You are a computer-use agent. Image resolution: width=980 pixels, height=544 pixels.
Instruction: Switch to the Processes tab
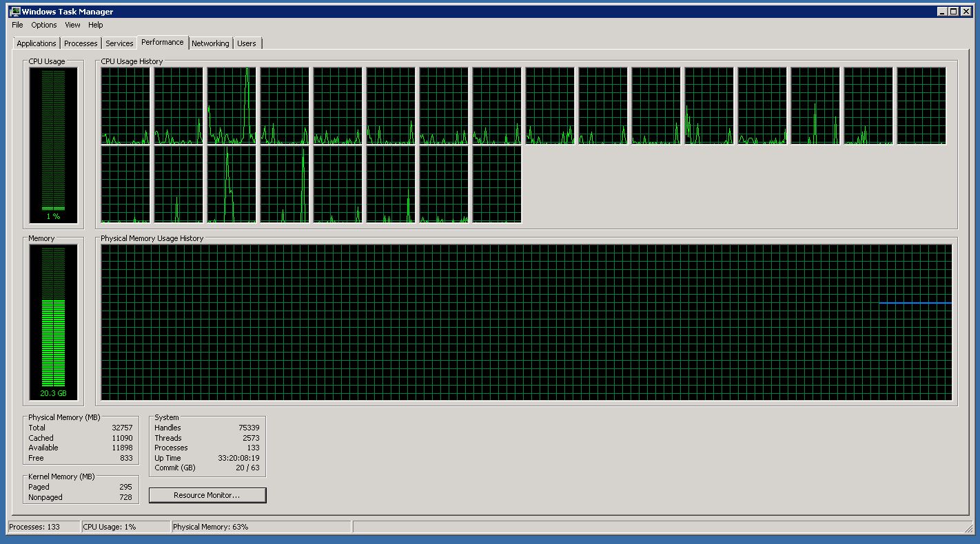pyautogui.click(x=81, y=43)
